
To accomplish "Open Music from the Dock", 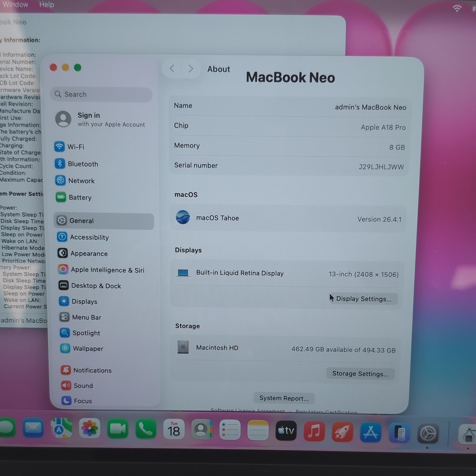I will tap(314, 431).
